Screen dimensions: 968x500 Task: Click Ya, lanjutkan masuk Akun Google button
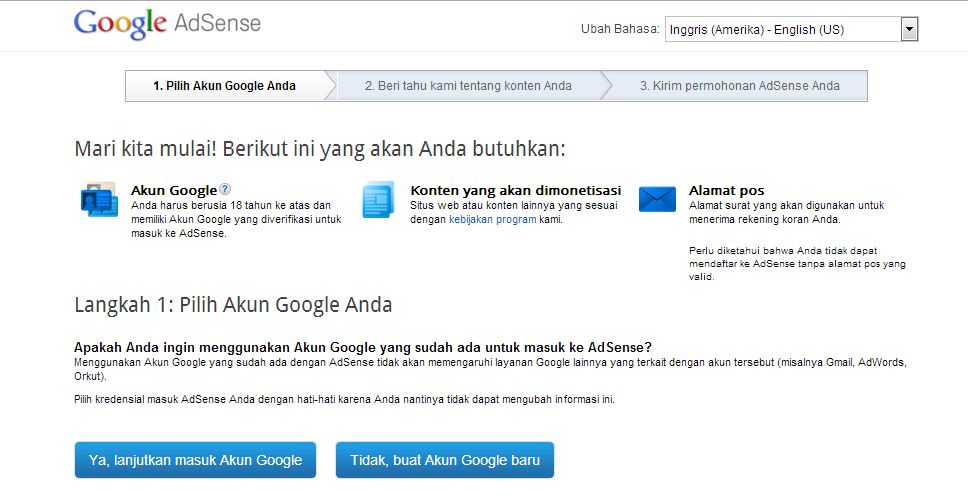pos(195,460)
